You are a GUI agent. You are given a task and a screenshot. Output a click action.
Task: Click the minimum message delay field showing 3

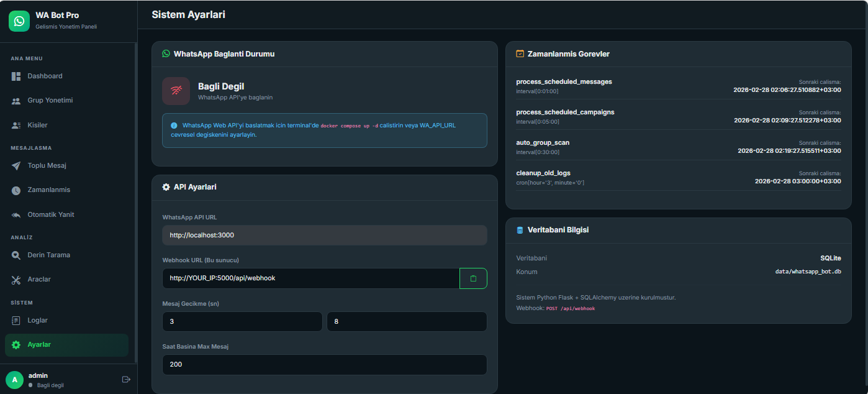(242, 322)
